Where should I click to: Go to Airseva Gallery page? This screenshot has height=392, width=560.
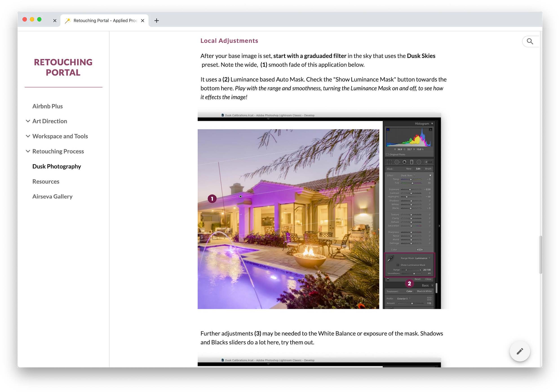click(x=52, y=196)
